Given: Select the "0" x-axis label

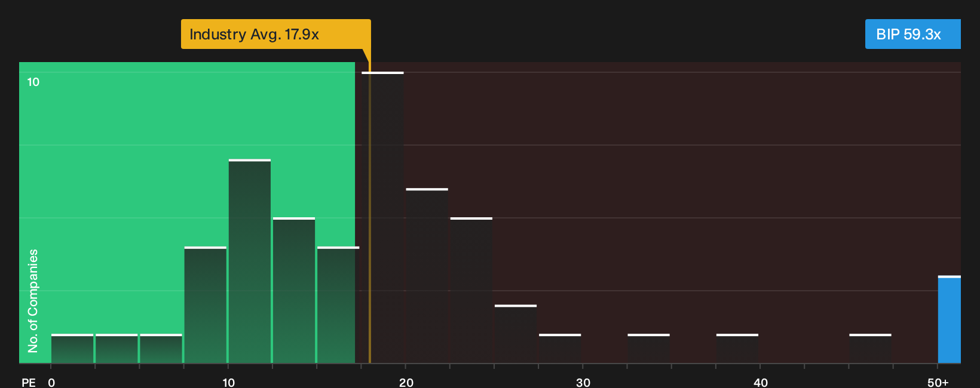Looking at the screenshot, I should pos(51,382).
